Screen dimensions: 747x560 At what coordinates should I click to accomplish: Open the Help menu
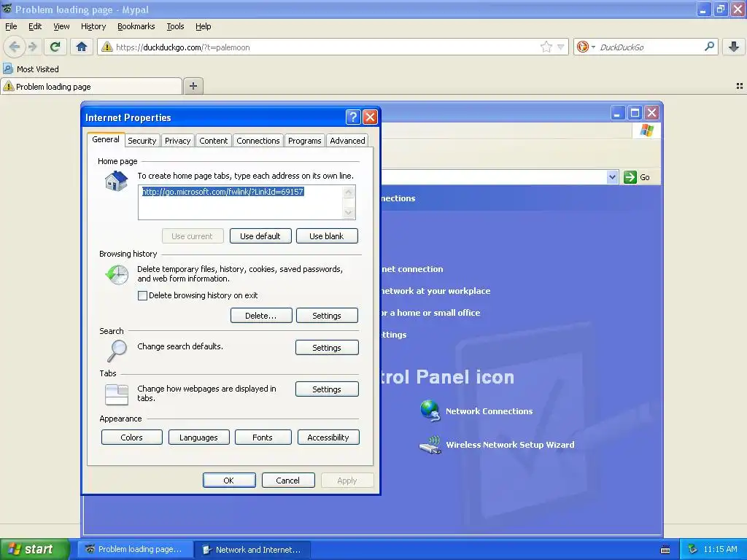point(203,26)
